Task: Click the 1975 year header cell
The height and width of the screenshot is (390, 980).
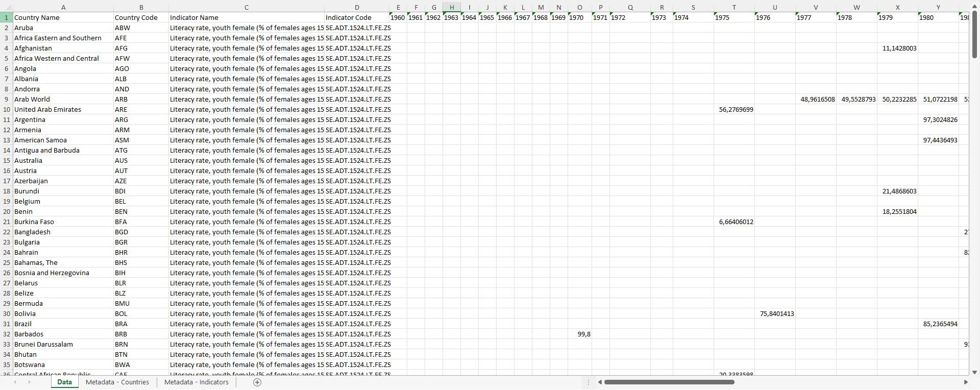Action: coord(734,17)
